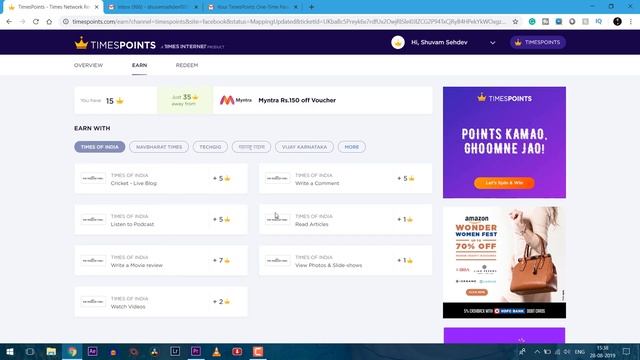Click Task View icon on the taskbar
Image resolution: width=640 pixels, height=360 pixels.
[30, 352]
